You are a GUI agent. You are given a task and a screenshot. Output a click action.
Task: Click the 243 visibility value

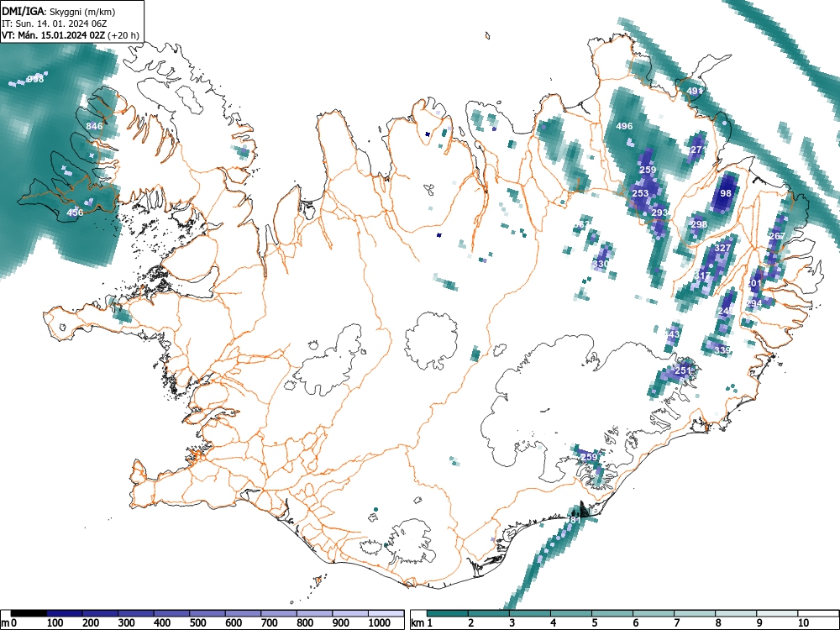[671, 335]
